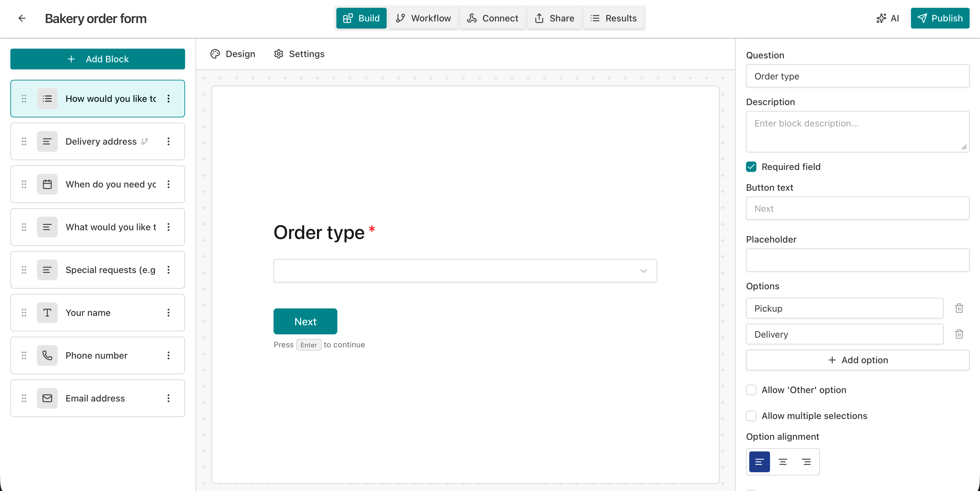Edit the Question text field

point(857,76)
